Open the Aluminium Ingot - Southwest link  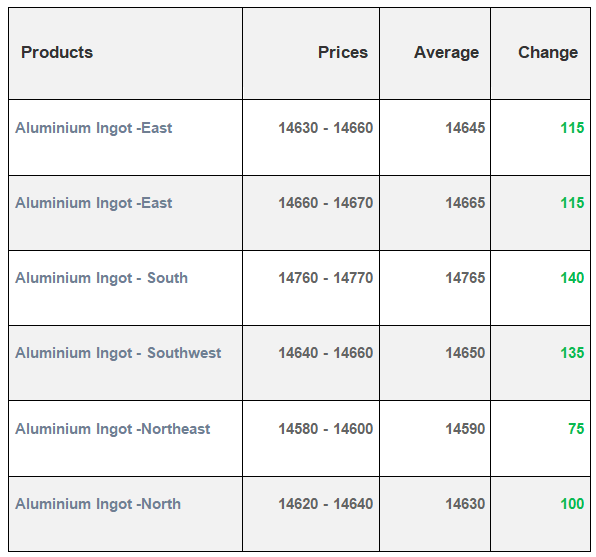[118, 353]
